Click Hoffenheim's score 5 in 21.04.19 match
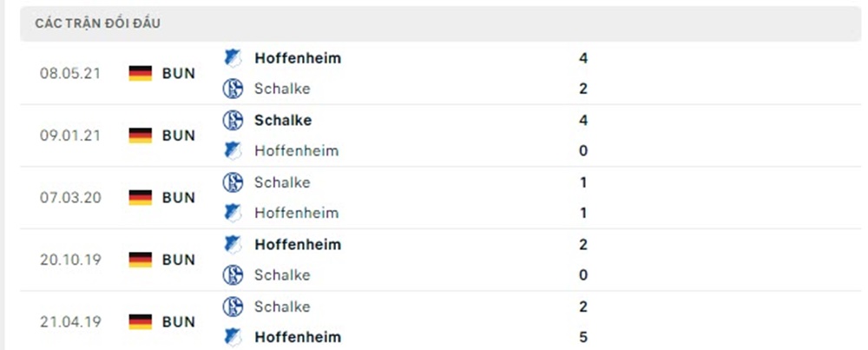Image resolution: width=868 pixels, height=350 pixels. (583, 337)
